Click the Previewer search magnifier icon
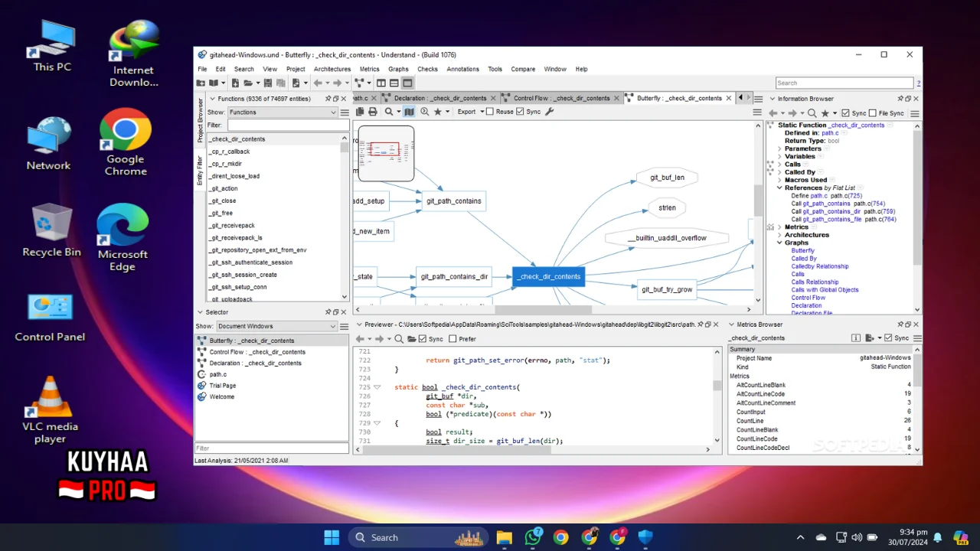Viewport: 980px width, 551px height. click(x=399, y=338)
